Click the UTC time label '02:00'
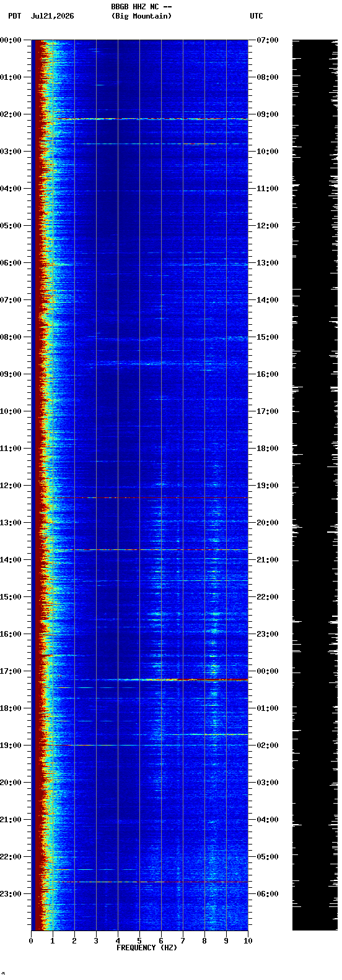 tap(267, 746)
